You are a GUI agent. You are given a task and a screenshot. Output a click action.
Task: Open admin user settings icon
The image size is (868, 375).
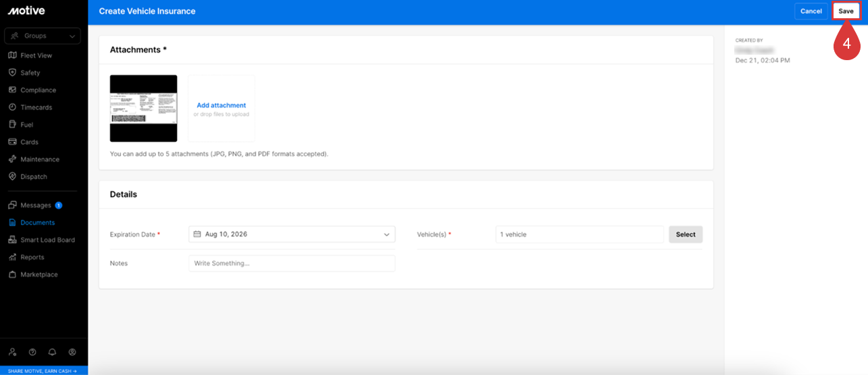tap(13, 352)
